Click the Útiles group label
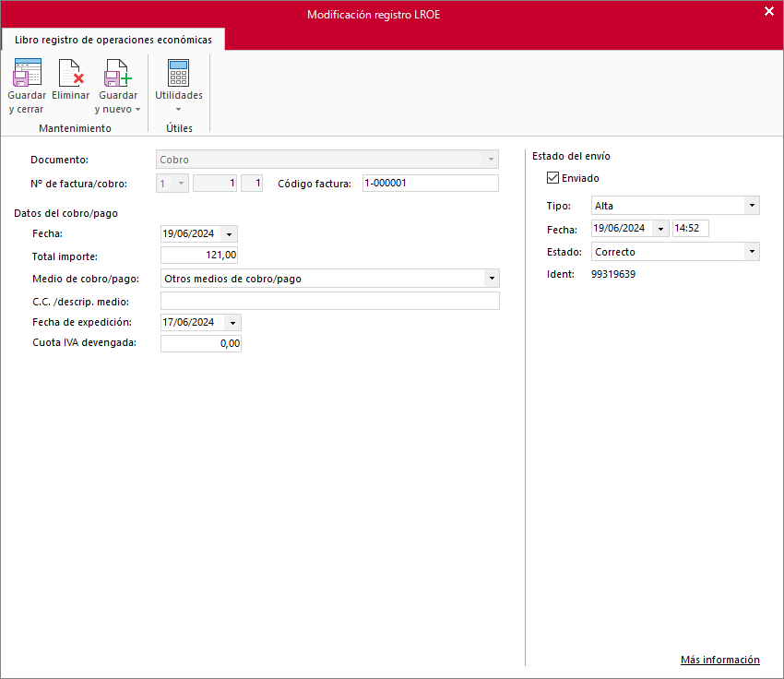The width and height of the screenshot is (784, 679). coord(179,128)
